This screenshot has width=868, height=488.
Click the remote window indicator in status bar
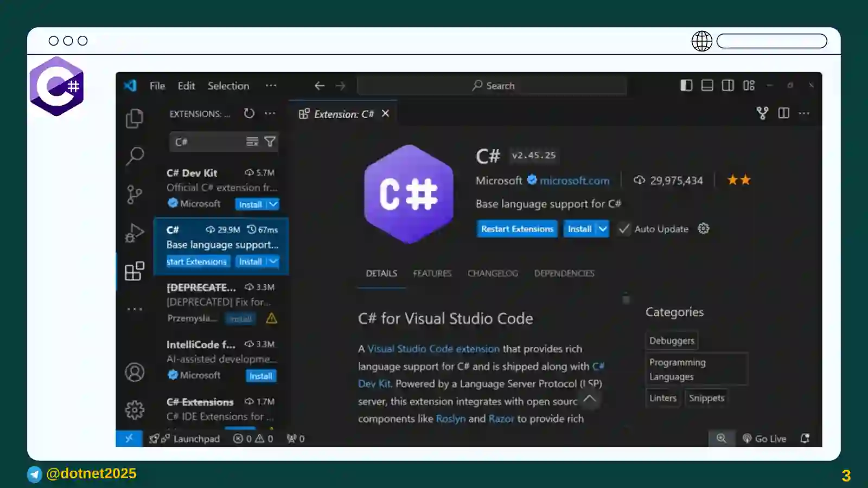coord(129,438)
